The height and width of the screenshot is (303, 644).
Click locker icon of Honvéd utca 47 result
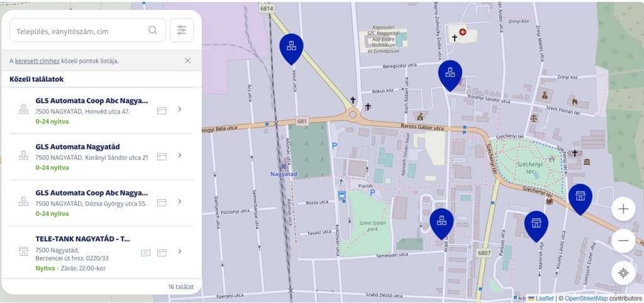tap(23, 109)
